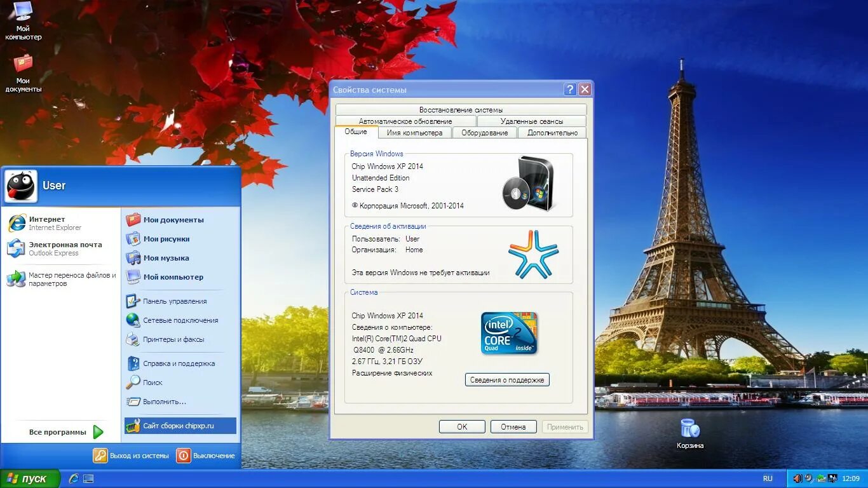Select the Корзина recycle bin desktop icon
The width and height of the screenshot is (868, 488).
[x=690, y=433]
